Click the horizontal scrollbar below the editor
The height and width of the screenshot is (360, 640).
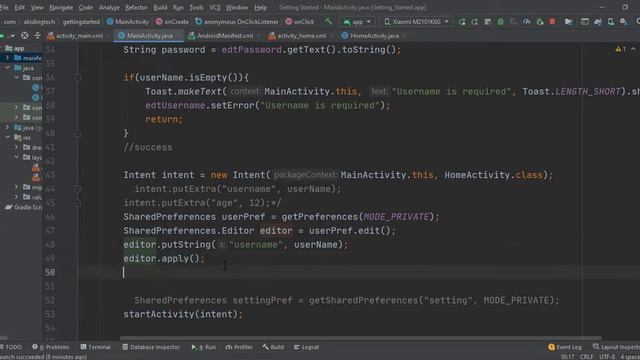pyautogui.click(x=360, y=338)
